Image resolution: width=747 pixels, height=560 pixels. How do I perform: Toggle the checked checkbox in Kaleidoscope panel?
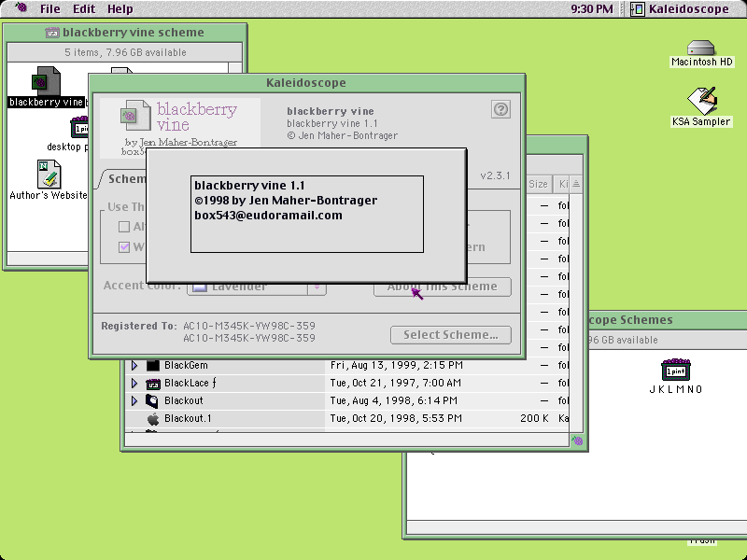[x=124, y=247]
